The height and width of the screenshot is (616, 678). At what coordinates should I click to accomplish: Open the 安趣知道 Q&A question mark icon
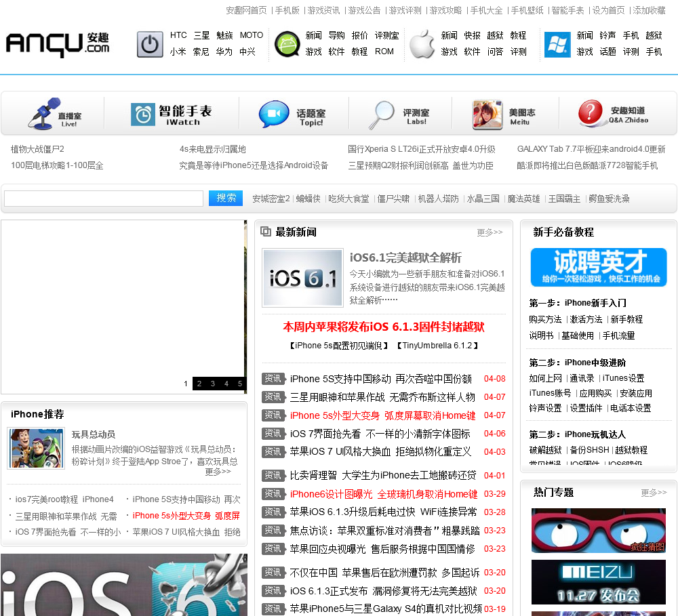[x=591, y=112]
